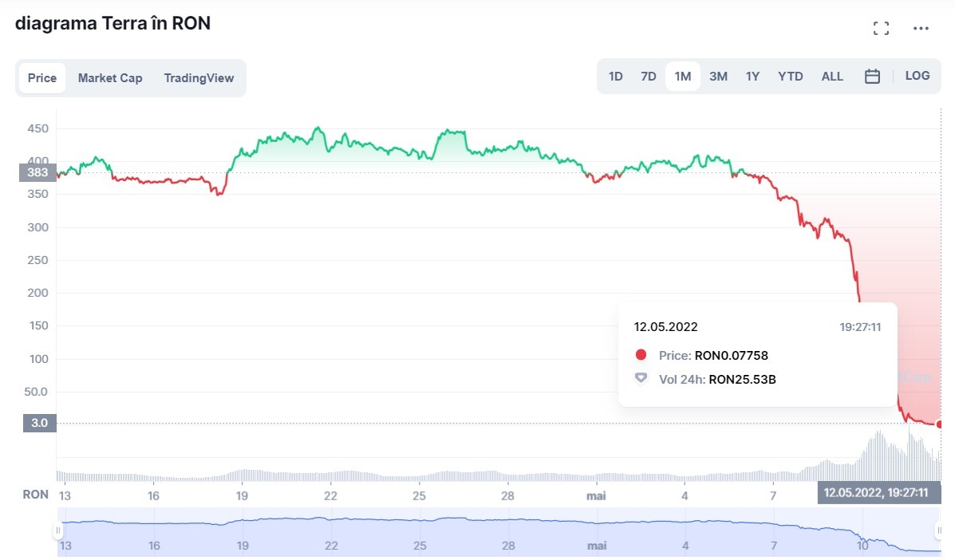Viewport: 955px width, 560px height.
Task: Click the chart title diagrama Terra în RON
Action: tap(112, 23)
